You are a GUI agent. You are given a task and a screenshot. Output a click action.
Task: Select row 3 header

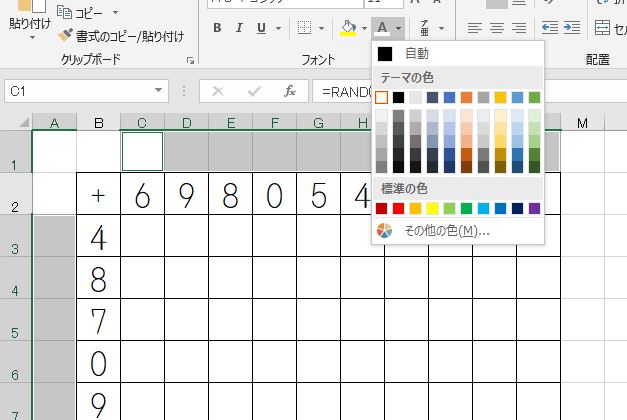pos(15,236)
